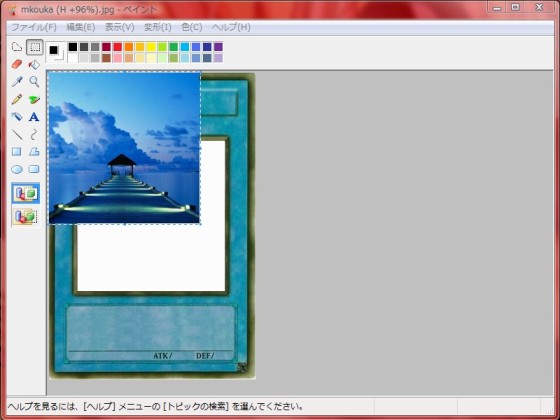Toggle the rectangular Select tool

click(35, 47)
